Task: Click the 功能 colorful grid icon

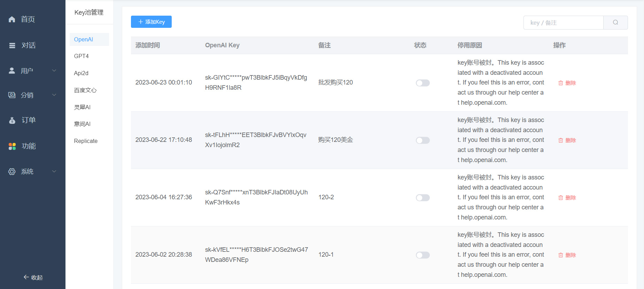Action: (x=12, y=146)
